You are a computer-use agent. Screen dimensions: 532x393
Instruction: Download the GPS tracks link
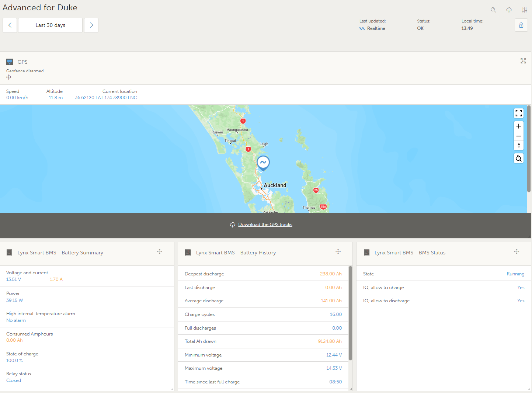(265, 225)
